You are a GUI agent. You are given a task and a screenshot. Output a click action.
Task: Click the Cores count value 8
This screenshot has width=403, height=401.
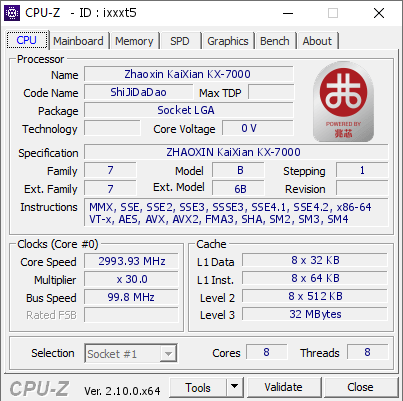267,352
